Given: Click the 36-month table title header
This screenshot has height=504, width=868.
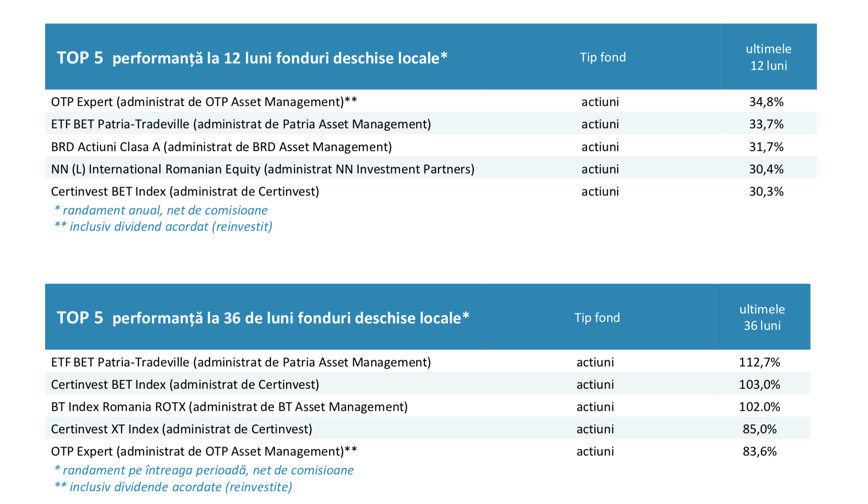Looking at the screenshot, I should click(263, 318).
